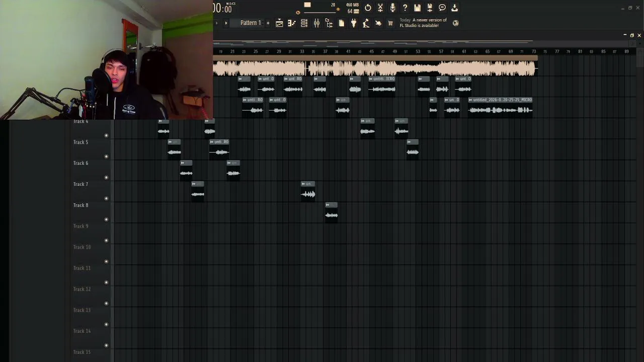Open the plugin picker plug icon
Viewport: 644px width, 362px height.
pos(354,23)
